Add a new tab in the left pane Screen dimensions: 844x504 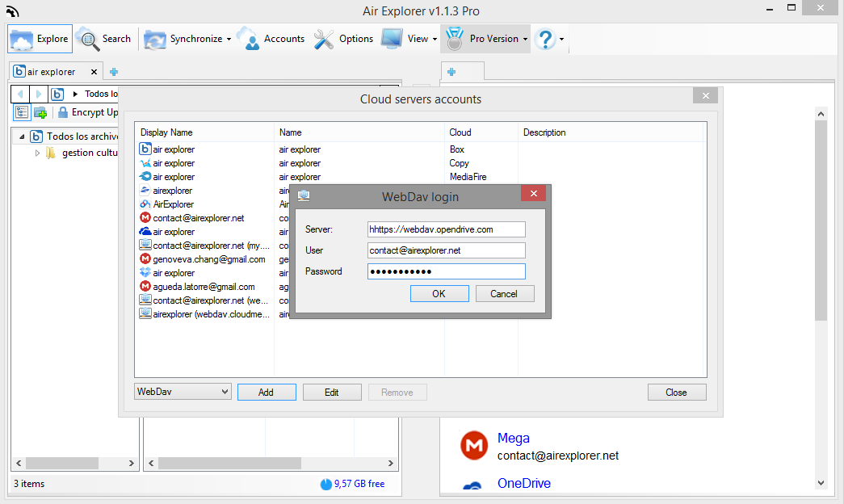(114, 72)
